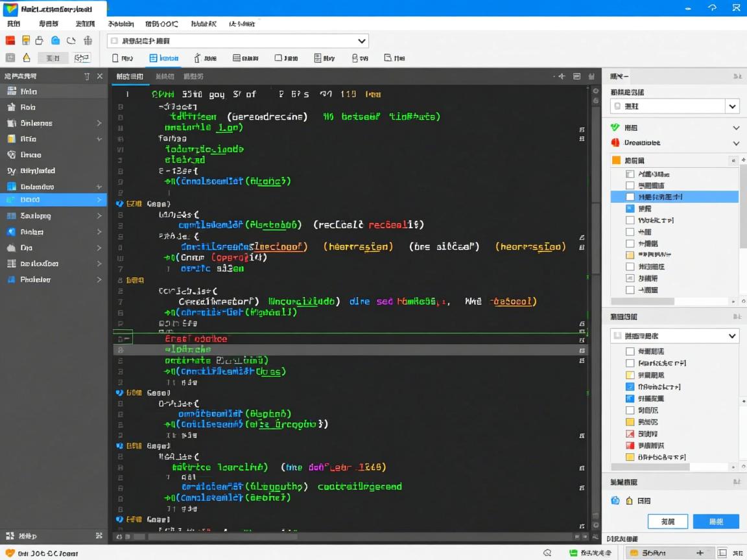Click the white outlined button at bottom right
Image resolution: width=747 pixels, height=560 pixels.
pyautogui.click(x=667, y=521)
